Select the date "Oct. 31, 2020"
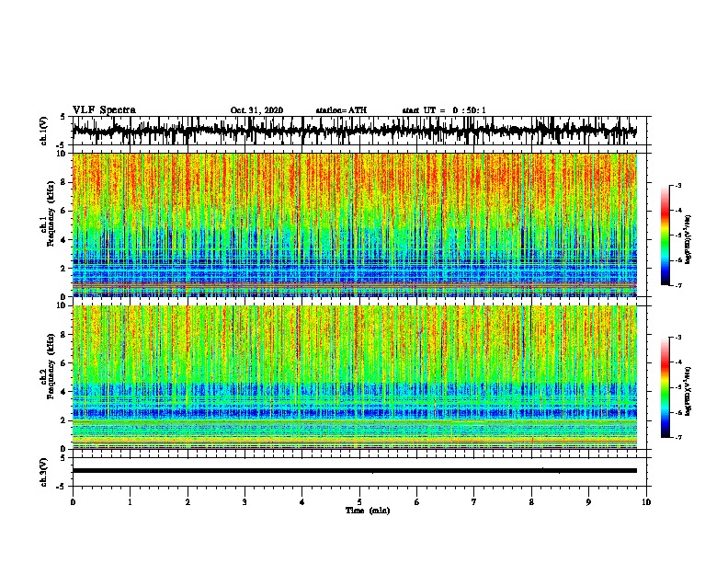Image resolution: width=728 pixels, height=563 pixels. click(256, 110)
